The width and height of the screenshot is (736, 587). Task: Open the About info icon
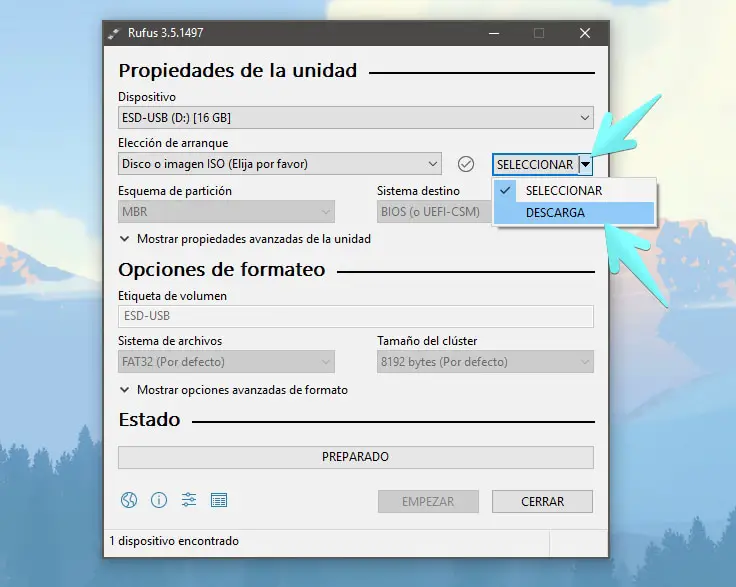tap(159, 500)
